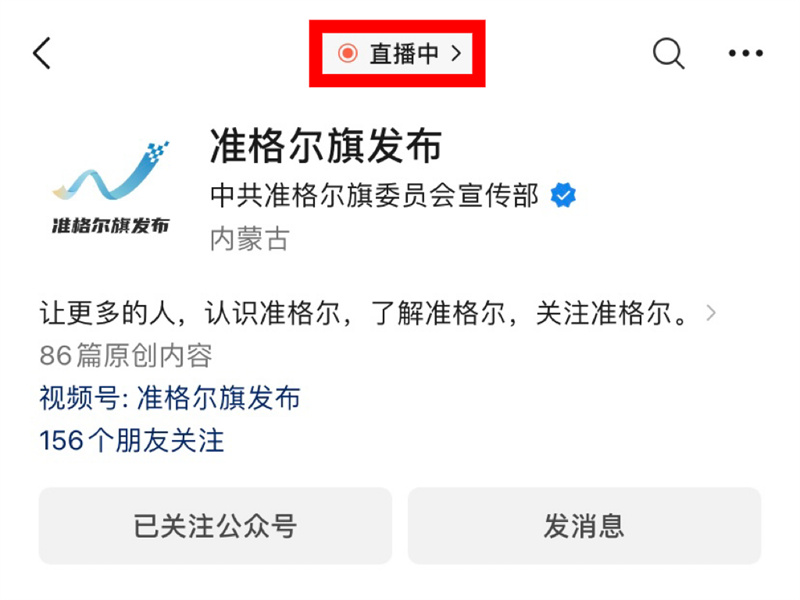Go back using the left arrow
The height and width of the screenshot is (600, 800).
point(42,53)
